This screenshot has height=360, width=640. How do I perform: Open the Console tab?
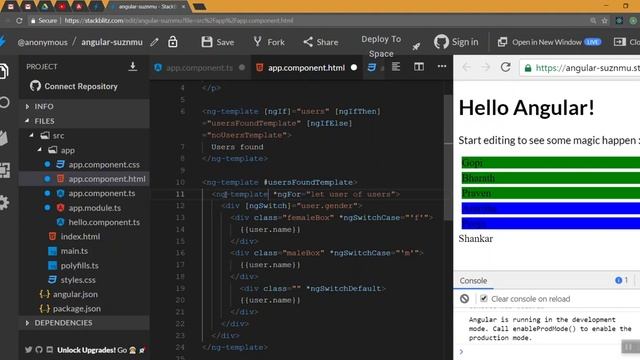(x=473, y=280)
